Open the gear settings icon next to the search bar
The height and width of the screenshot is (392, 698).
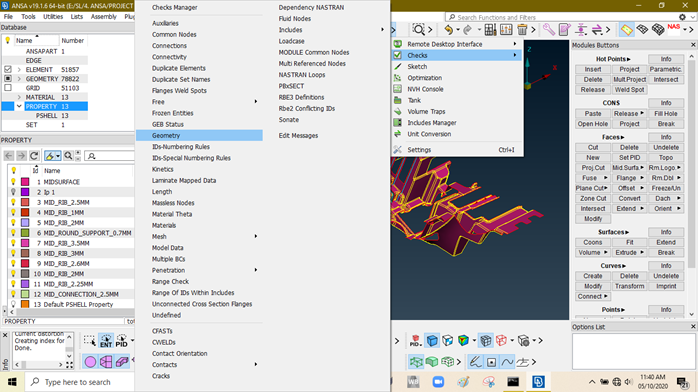[x=682, y=17]
